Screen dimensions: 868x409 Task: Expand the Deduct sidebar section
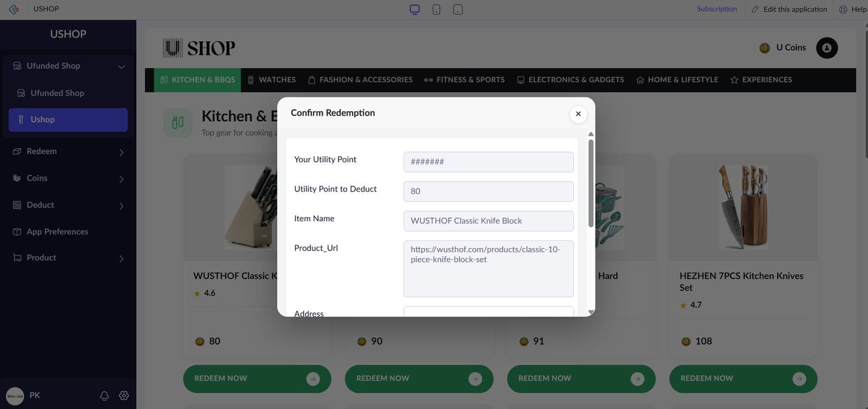click(x=68, y=205)
